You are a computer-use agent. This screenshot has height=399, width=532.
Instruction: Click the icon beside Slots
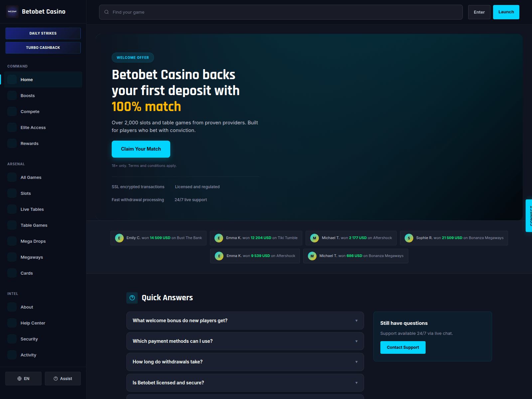12,193
